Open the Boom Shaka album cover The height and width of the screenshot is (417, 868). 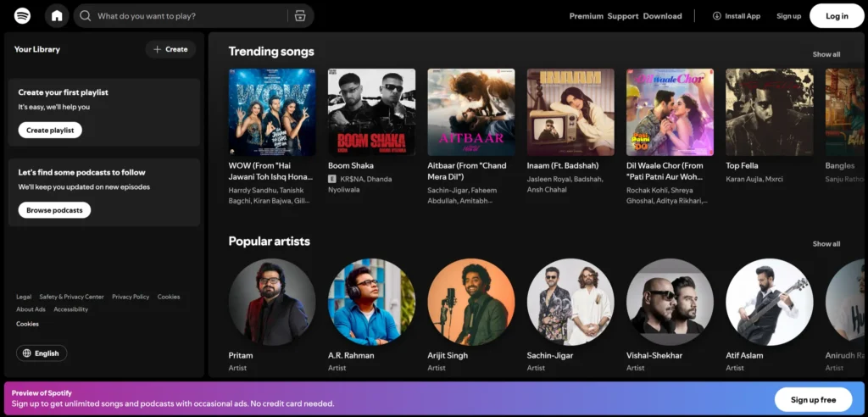click(x=371, y=113)
